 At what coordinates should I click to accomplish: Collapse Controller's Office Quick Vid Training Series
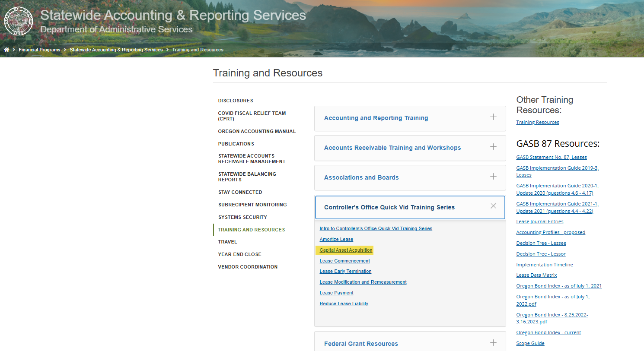389,207
